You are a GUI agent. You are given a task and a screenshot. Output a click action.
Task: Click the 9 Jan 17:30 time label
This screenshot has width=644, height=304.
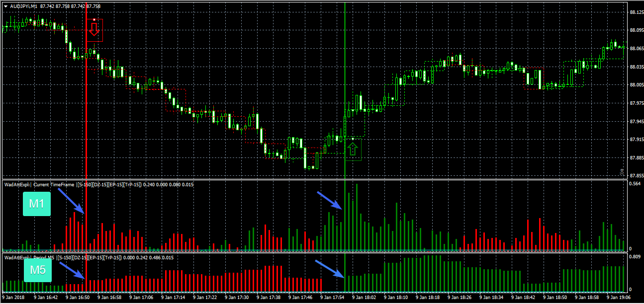[x=237, y=298]
